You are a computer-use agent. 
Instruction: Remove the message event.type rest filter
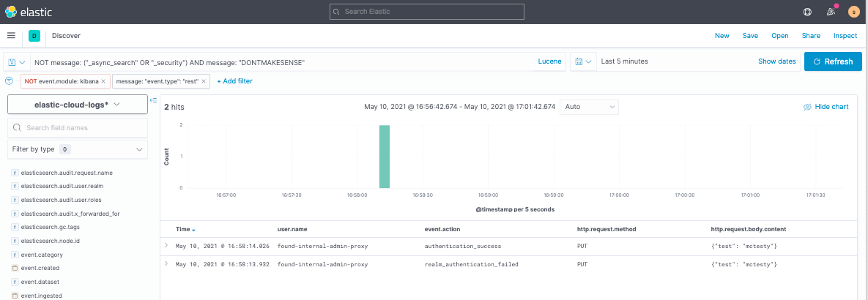click(x=204, y=81)
